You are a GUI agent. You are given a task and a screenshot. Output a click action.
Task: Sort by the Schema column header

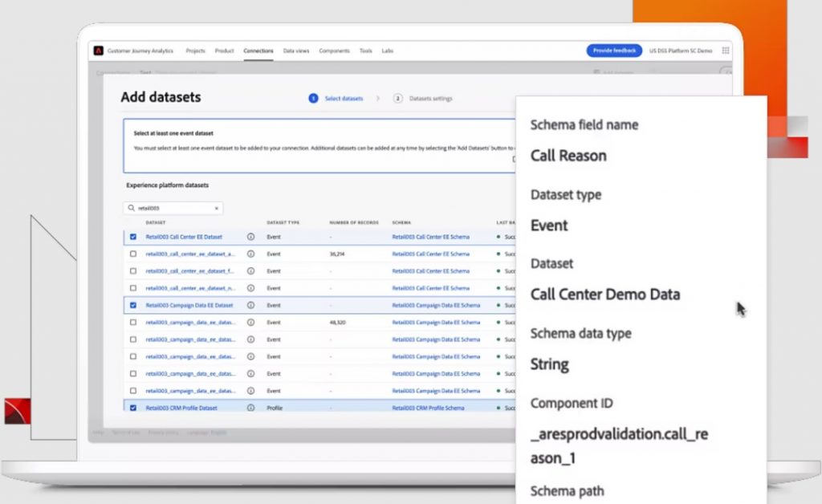[x=401, y=222]
